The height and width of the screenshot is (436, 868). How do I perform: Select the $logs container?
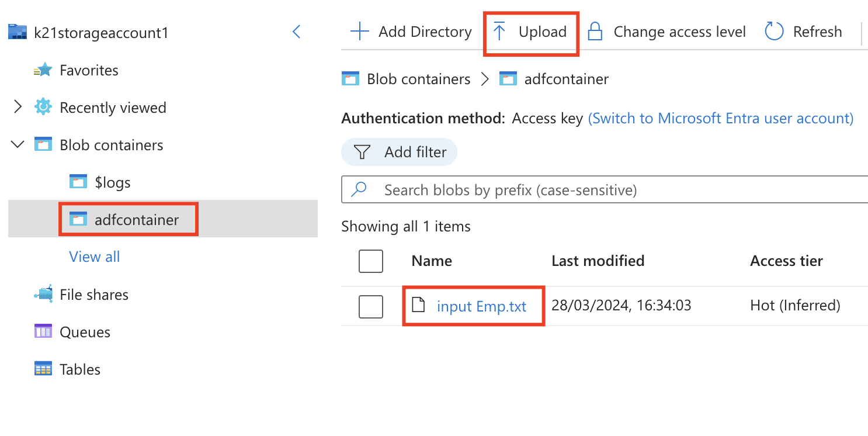click(112, 182)
